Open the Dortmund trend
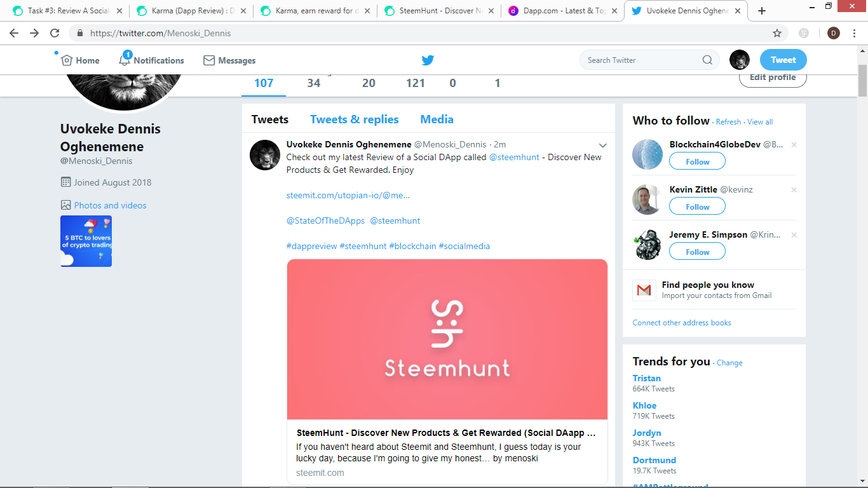This screenshot has width=868, height=488. [654, 460]
